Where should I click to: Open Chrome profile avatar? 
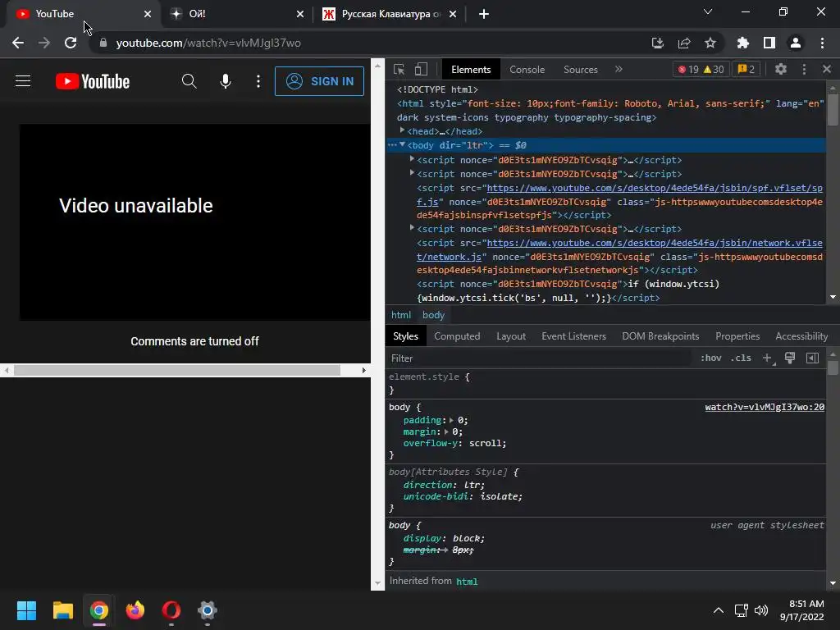coord(796,43)
